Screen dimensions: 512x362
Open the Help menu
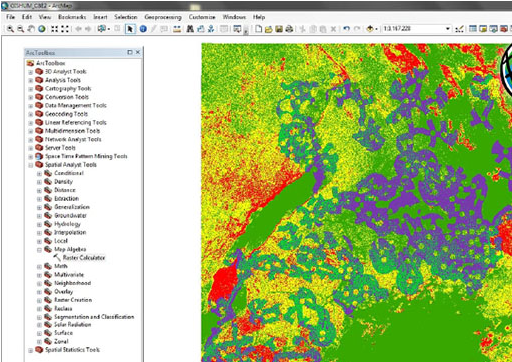coord(259,17)
